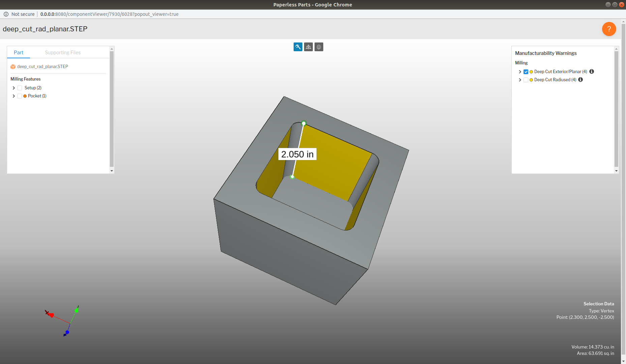
Task: Click the Deep Cut Radiused (4) label
Action: click(555, 80)
